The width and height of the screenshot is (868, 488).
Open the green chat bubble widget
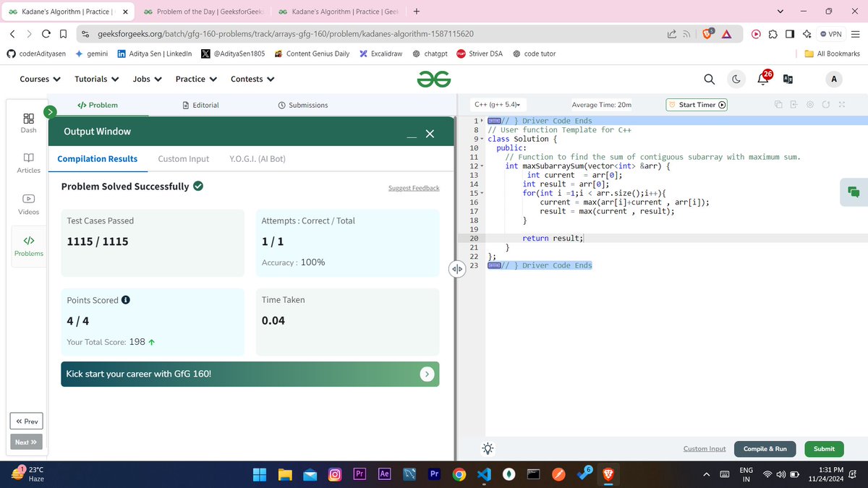click(854, 192)
